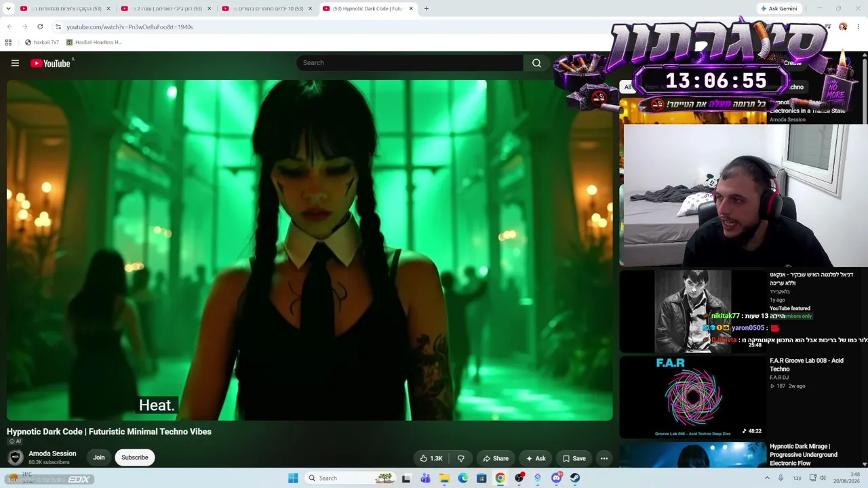Open the YouTube guide hamburger menu
Image resolution: width=868 pixels, height=488 pixels.
(x=15, y=63)
